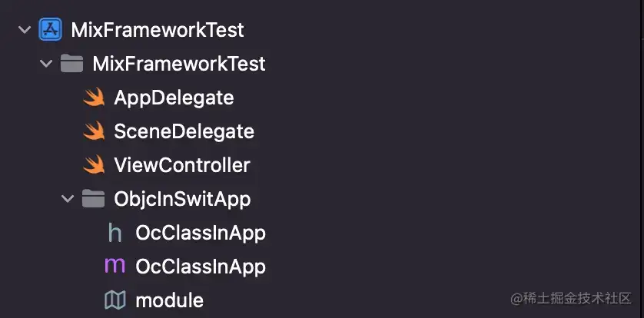Click the ObjcInSwitApp folder icon
Viewport: 644px width, 318px height.
(x=93, y=199)
